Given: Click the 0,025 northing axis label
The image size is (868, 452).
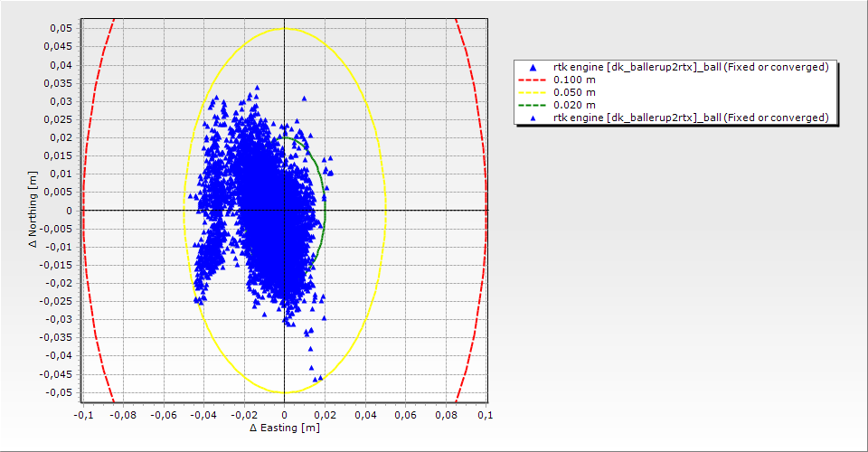Looking at the screenshot, I should tap(58, 119).
